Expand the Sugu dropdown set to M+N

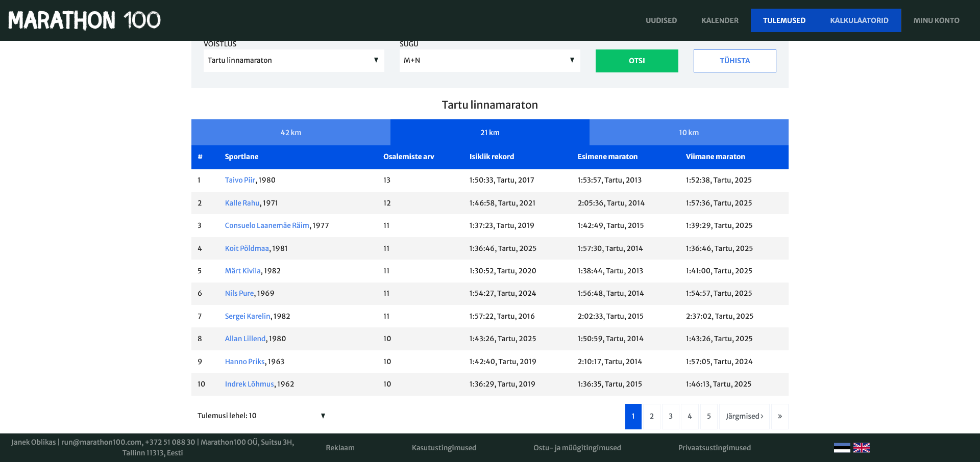pyautogui.click(x=489, y=60)
